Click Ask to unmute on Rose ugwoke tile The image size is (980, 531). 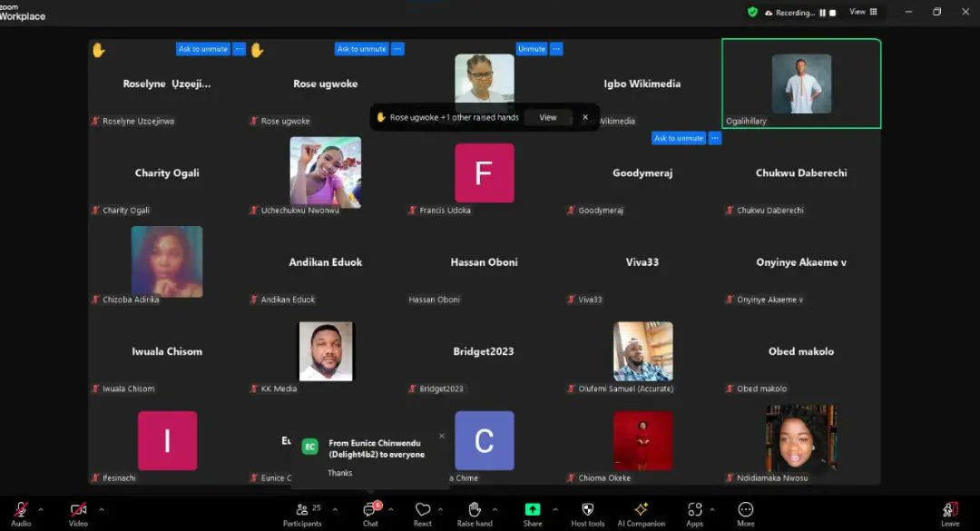coord(362,49)
